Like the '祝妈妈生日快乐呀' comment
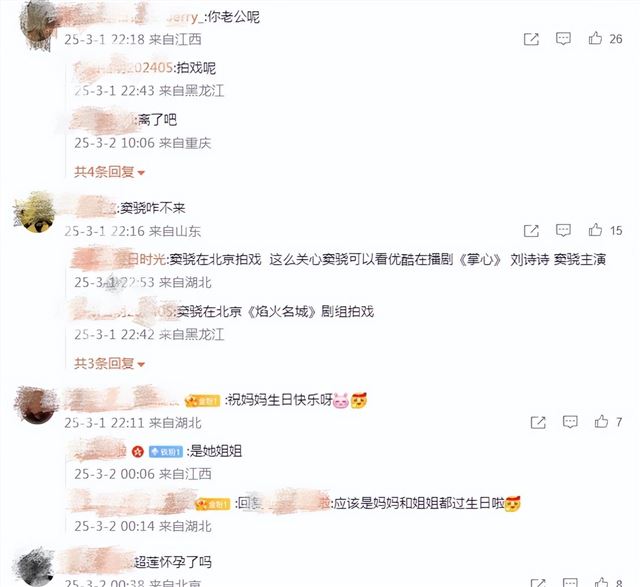The image size is (640, 587). coord(601,421)
